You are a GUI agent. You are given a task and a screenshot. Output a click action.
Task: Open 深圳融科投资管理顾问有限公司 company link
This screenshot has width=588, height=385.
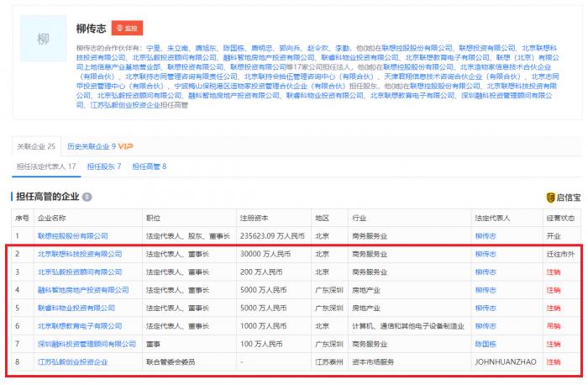click(x=87, y=344)
